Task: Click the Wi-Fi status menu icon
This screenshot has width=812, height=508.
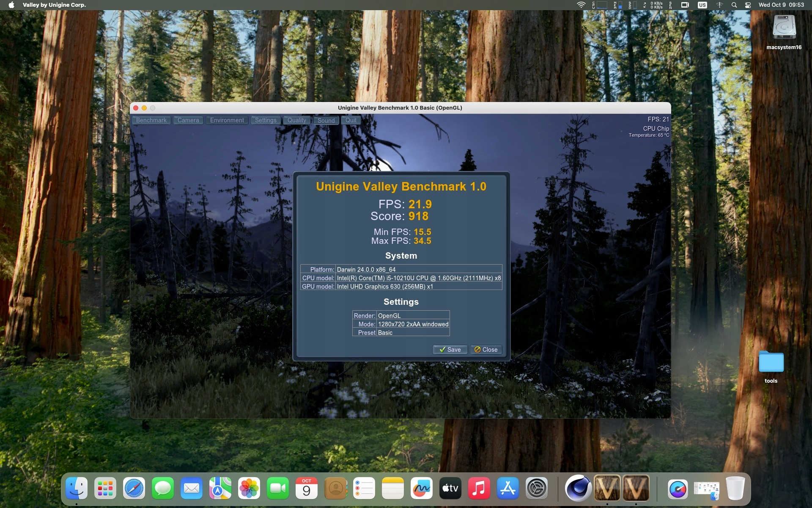Action: click(581, 5)
